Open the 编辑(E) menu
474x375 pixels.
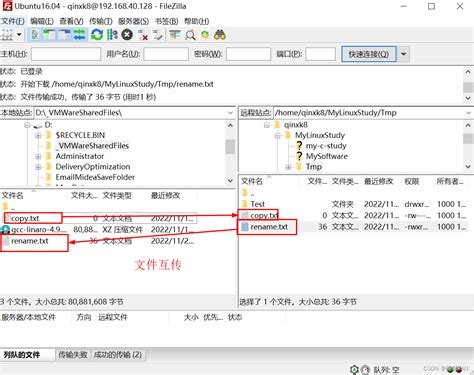(42, 21)
